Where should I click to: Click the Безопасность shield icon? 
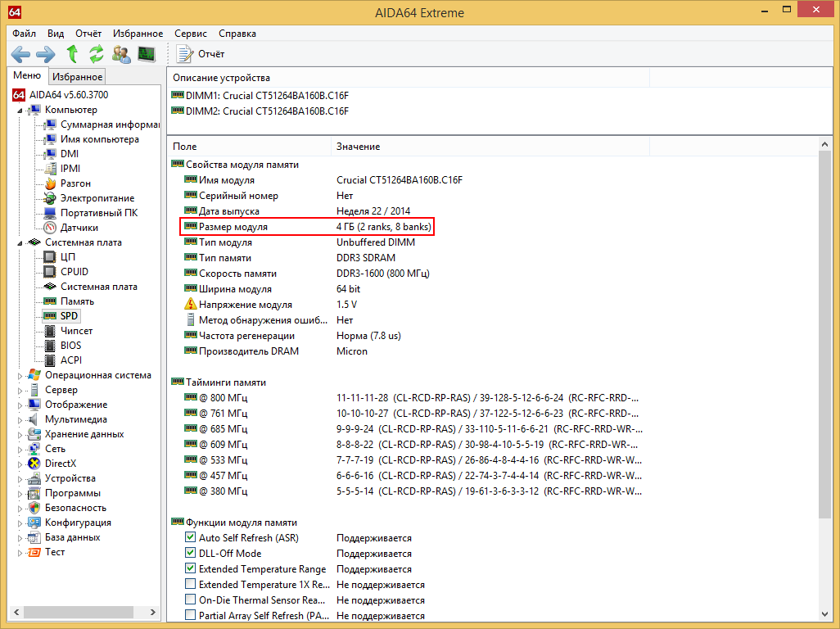(34, 508)
